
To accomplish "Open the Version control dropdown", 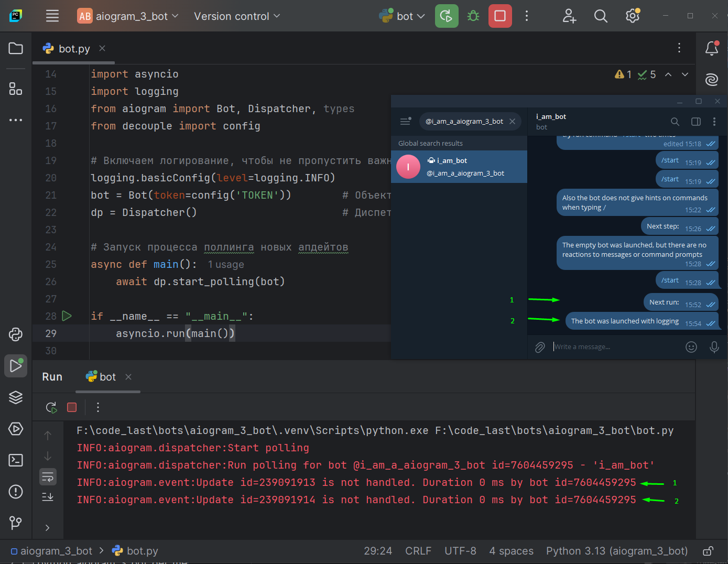I will tap(237, 16).
